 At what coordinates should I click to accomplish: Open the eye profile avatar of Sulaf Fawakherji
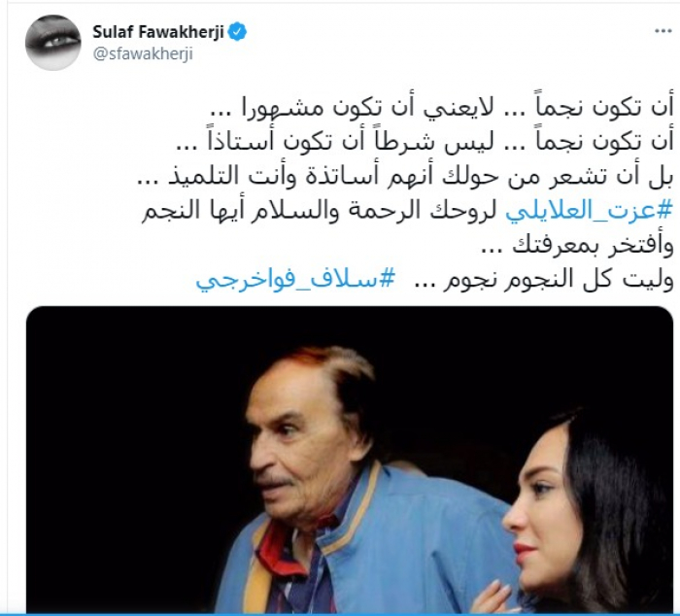[53, 43]
